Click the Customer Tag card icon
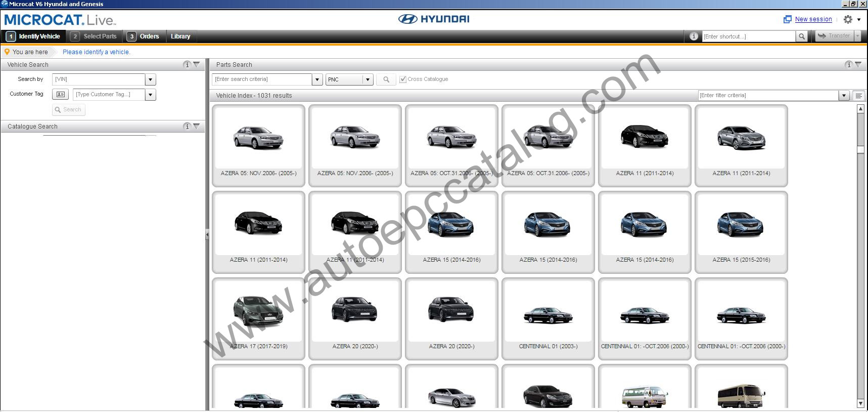The image size is (868, 412). pos(60,95)
